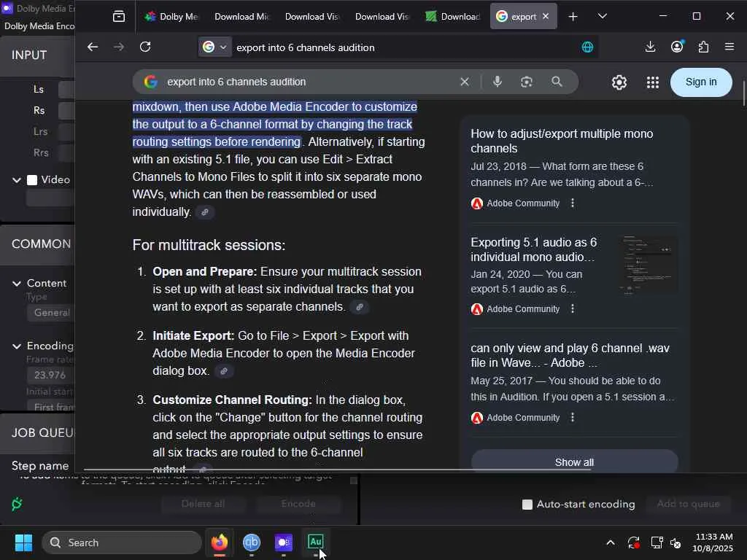Open Firefox from the taskbar
The height and width of the screenshot is (560, 747).
(219, 542)
